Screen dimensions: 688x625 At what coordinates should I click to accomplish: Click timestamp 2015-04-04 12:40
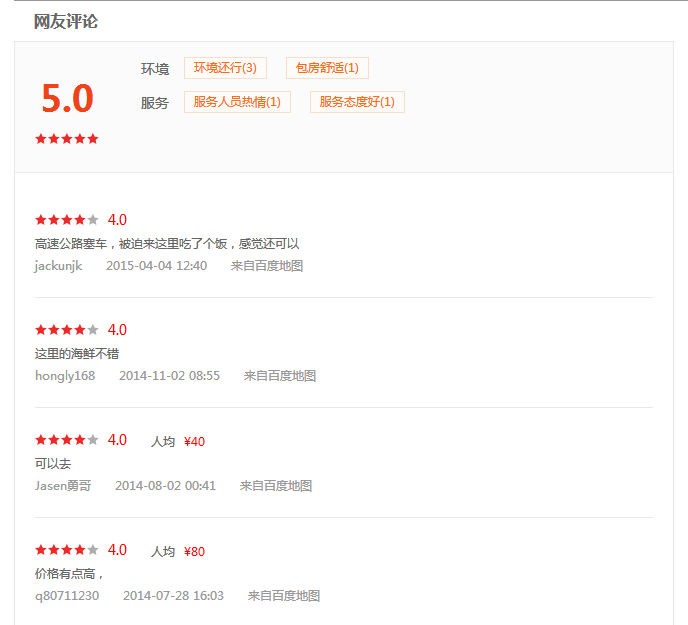point(157,266)
